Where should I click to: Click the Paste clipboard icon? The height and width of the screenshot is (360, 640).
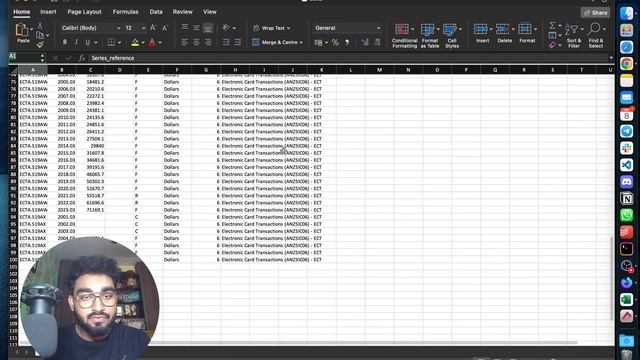(22, 31)
